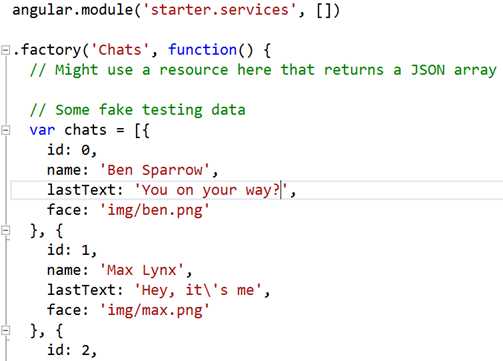Click the 'Chats' factory name string

120,50
